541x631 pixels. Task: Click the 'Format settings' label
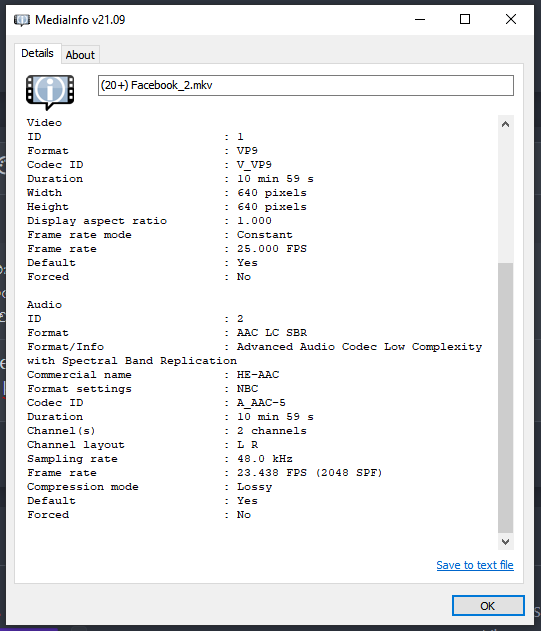[x=79, y=389]
